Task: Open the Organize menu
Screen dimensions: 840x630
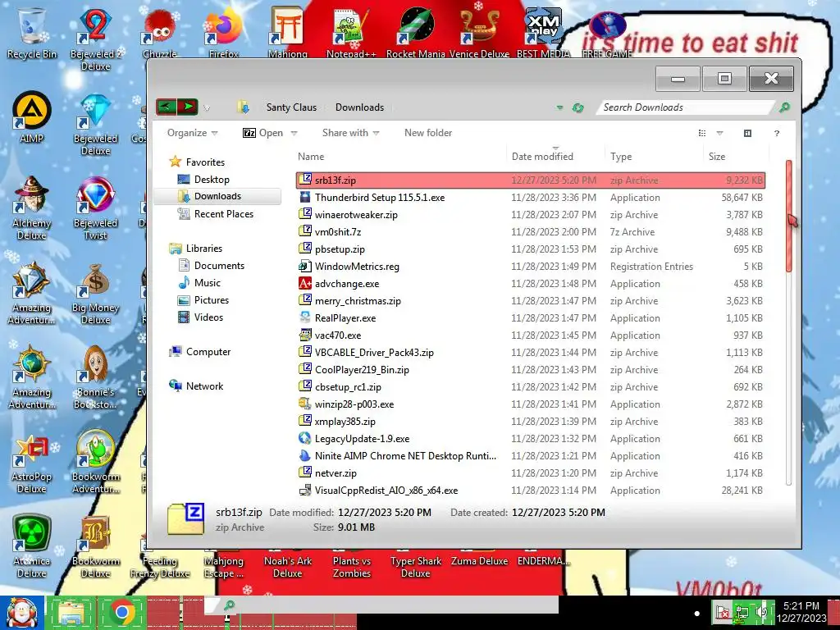Action: click(192, 133)
